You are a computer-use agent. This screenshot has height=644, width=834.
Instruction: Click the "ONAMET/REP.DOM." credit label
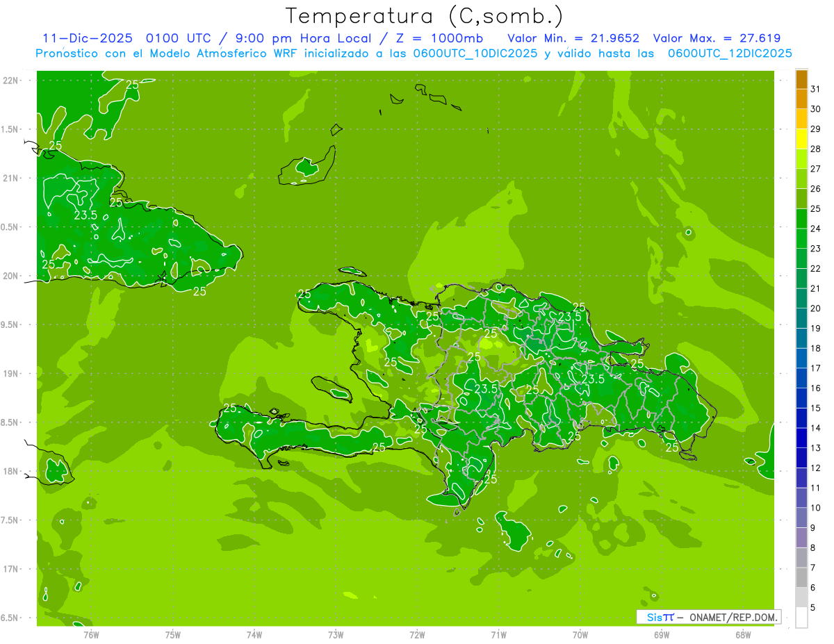tap(733, 617)
